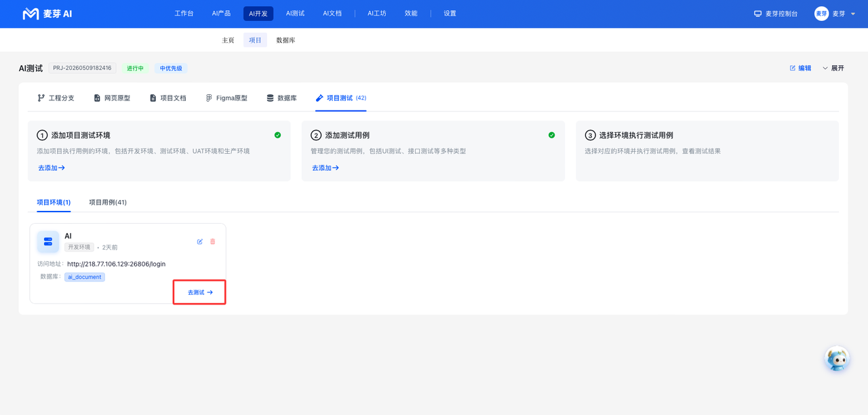
Task: Click the AI environment server icon
Action: pos(48,241)
